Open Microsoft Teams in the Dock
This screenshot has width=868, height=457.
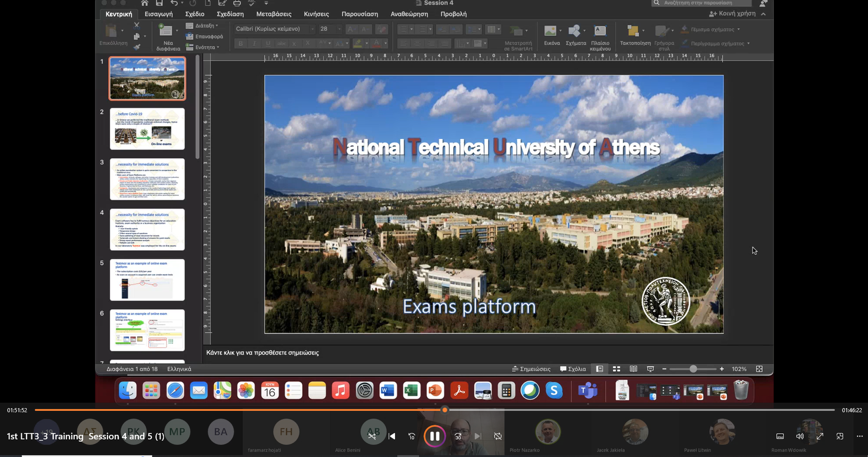(x=588, y=390)
